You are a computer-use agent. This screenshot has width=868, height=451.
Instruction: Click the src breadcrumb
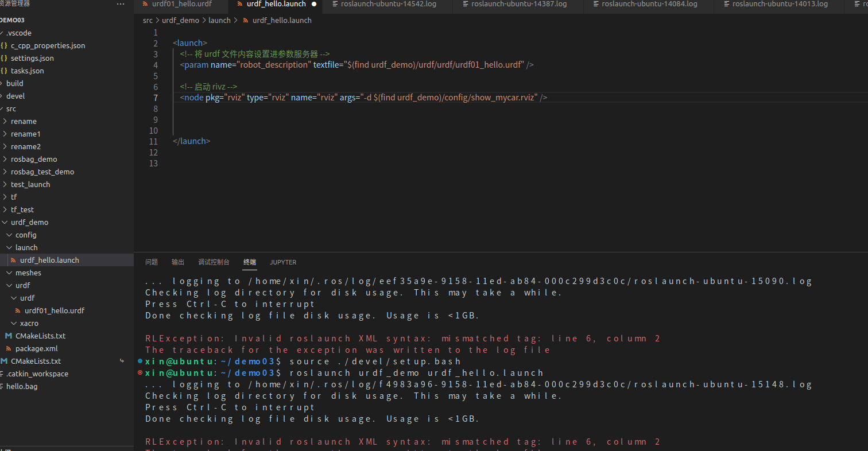pos(148,20)
